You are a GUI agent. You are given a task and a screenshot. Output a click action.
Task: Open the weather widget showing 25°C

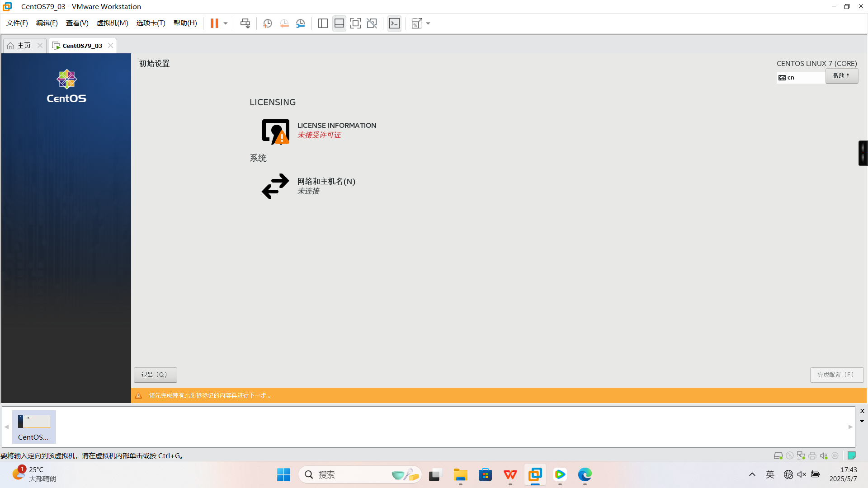pos(34,474)
